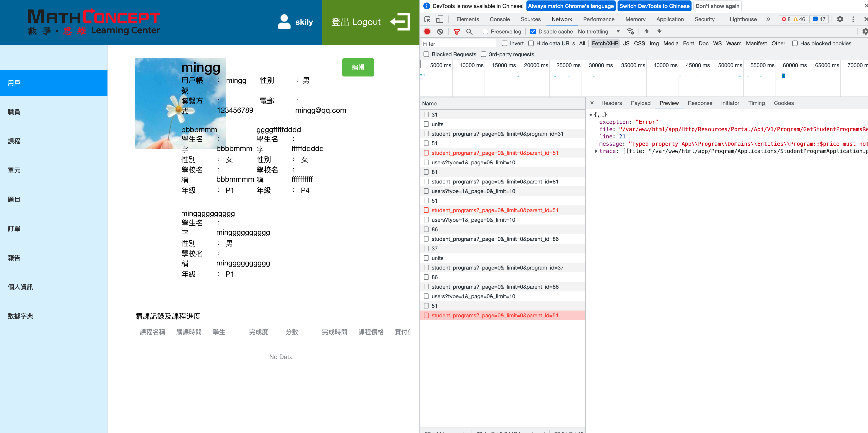The width and height of the screenshot is (868, 433).
Task: Click Don't show again button
Action: [x=717, y=6]
